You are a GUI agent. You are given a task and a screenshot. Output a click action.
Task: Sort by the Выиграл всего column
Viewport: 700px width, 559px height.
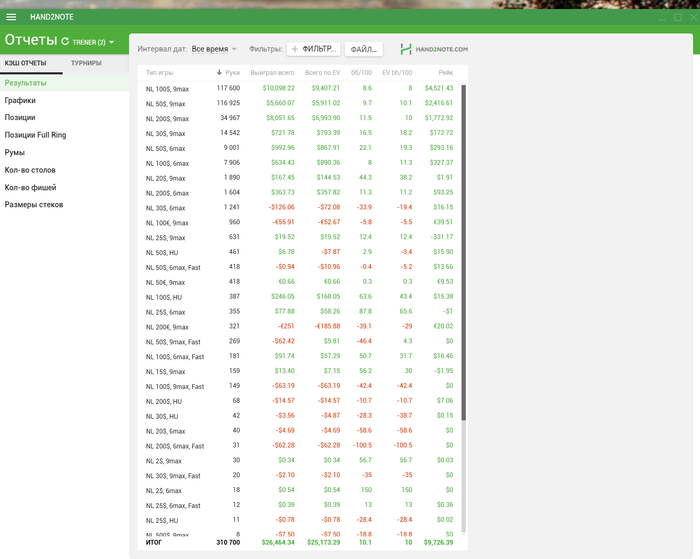point(272,72)
